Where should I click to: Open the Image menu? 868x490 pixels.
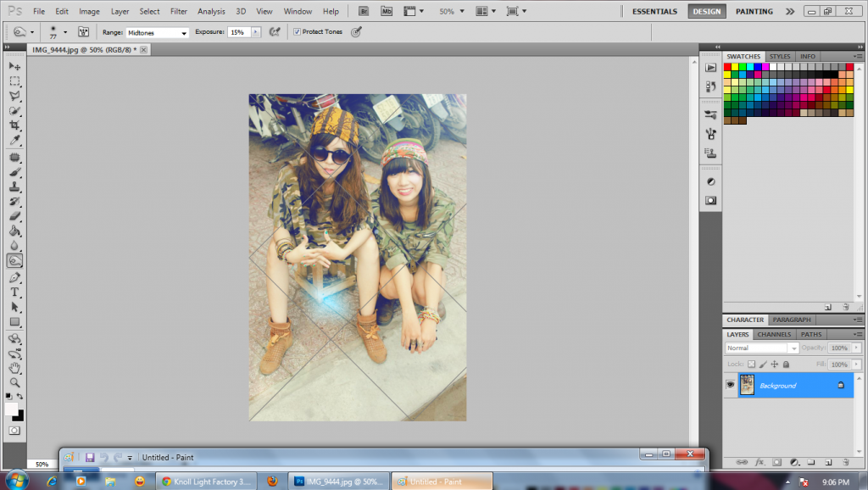(x=89, y=11)
